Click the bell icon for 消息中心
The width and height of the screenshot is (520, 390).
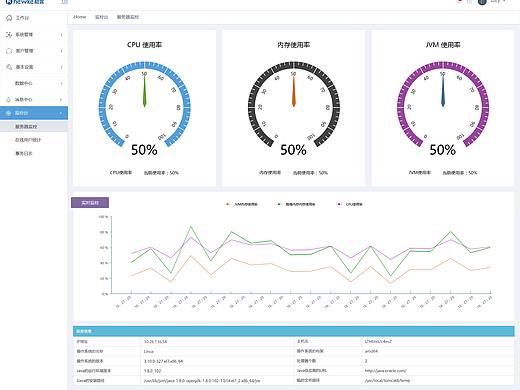click(9, 100)
